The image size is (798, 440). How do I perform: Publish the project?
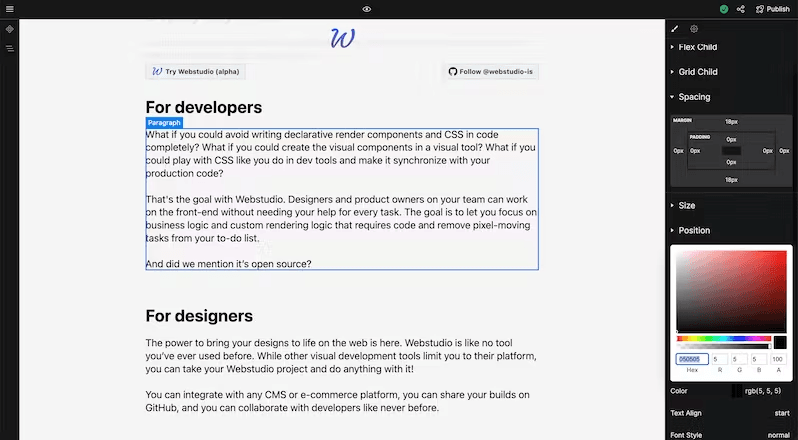pyautogui.click(x=773, y=9)
